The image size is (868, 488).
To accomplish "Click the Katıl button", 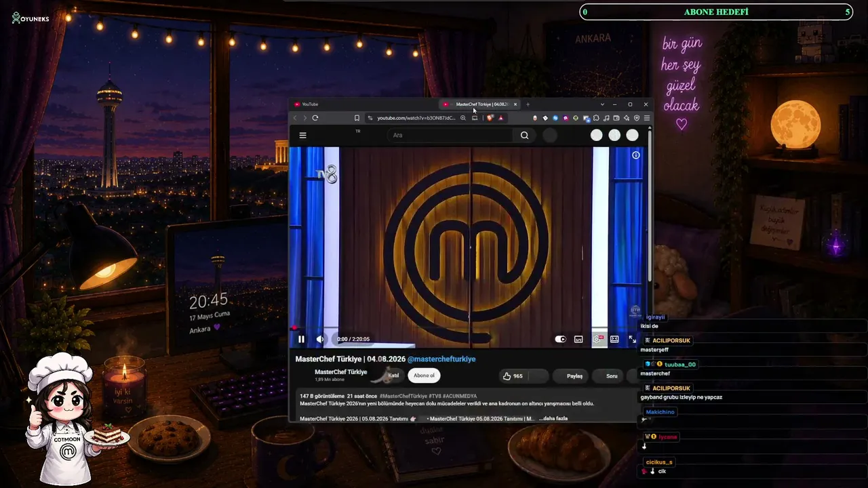I will (x=392, y=375).
